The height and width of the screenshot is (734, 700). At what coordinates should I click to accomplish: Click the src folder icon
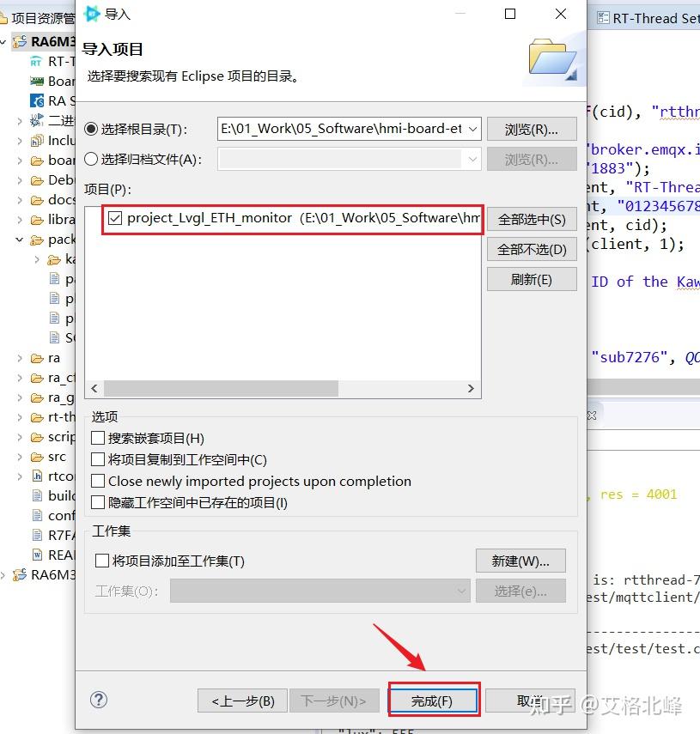coord(37,457)
